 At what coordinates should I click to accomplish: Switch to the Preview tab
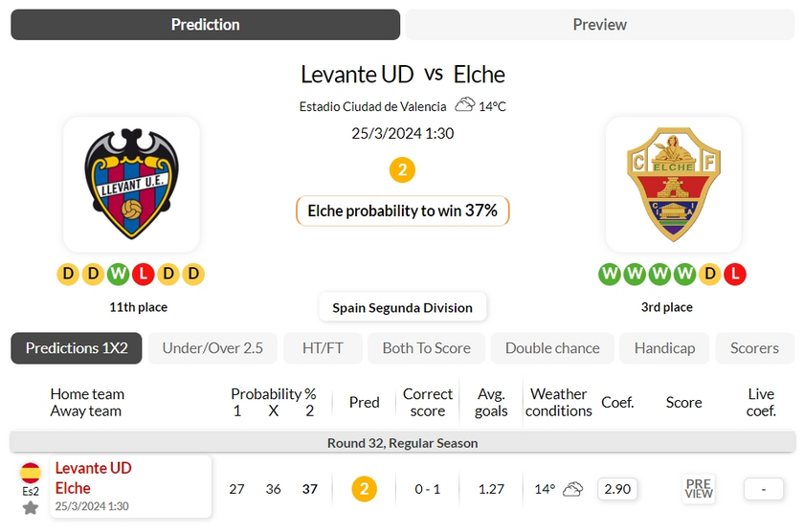600,25
